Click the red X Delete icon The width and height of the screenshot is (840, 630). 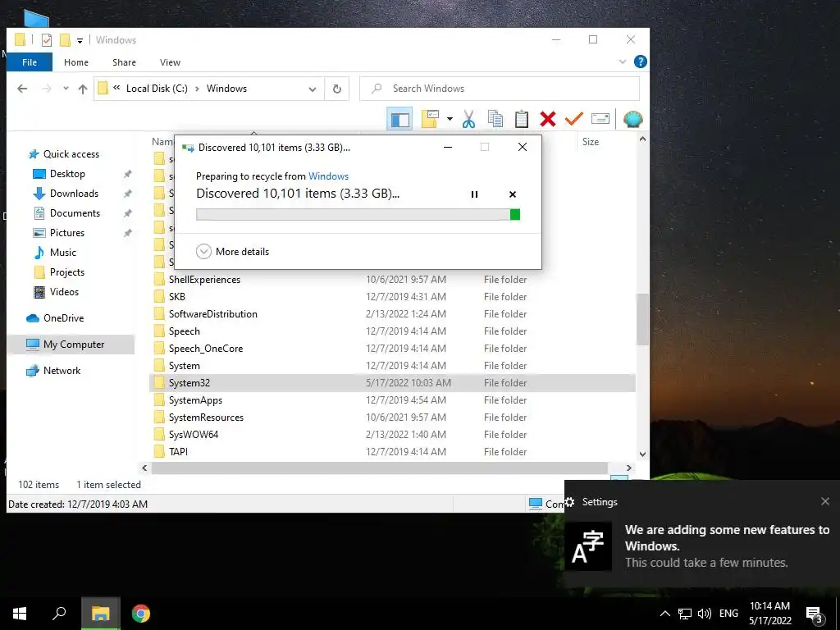[x=547, y=119]
